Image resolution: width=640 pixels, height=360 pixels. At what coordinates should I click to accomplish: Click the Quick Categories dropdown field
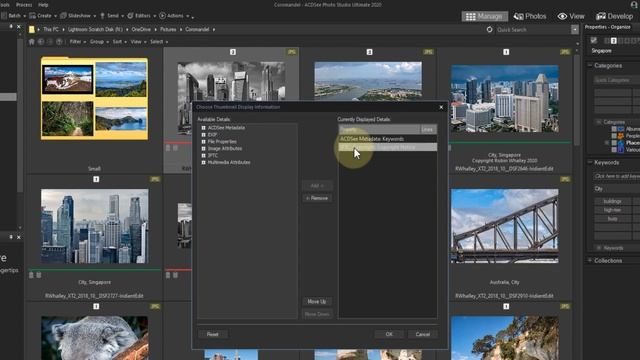[616, 80]
